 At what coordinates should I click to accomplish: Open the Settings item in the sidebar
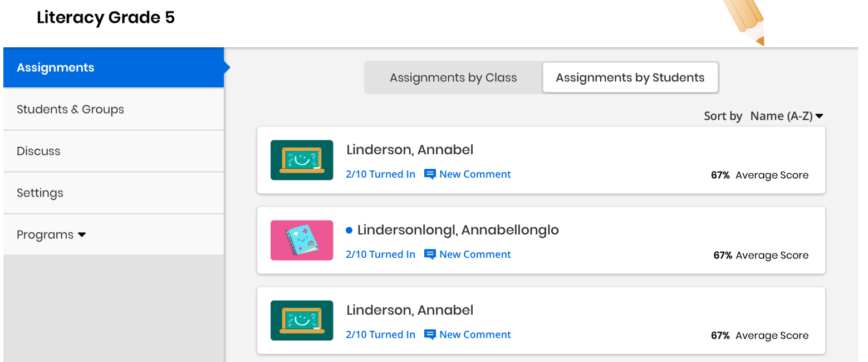(x=40, y=193)
